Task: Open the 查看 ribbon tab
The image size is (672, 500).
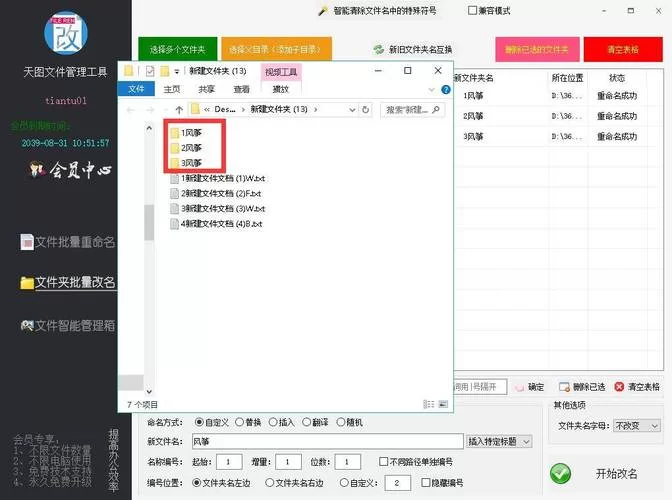Action: pos(241,89)
